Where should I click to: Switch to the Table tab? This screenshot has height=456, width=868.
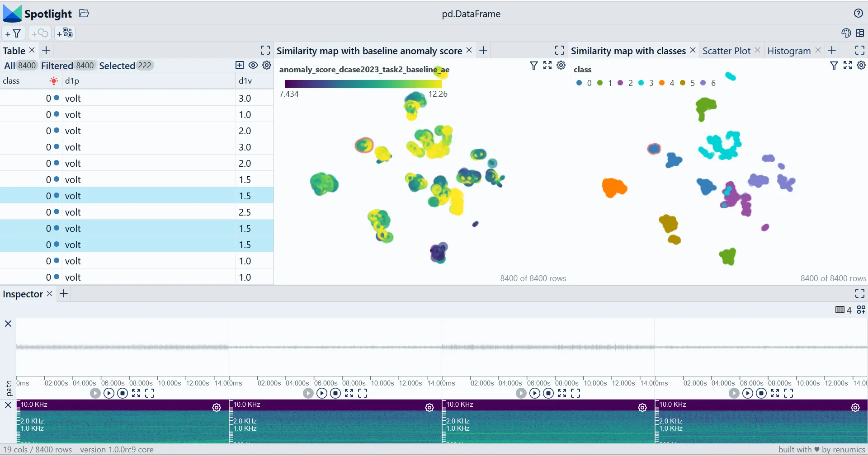click(x=14, y=51)
